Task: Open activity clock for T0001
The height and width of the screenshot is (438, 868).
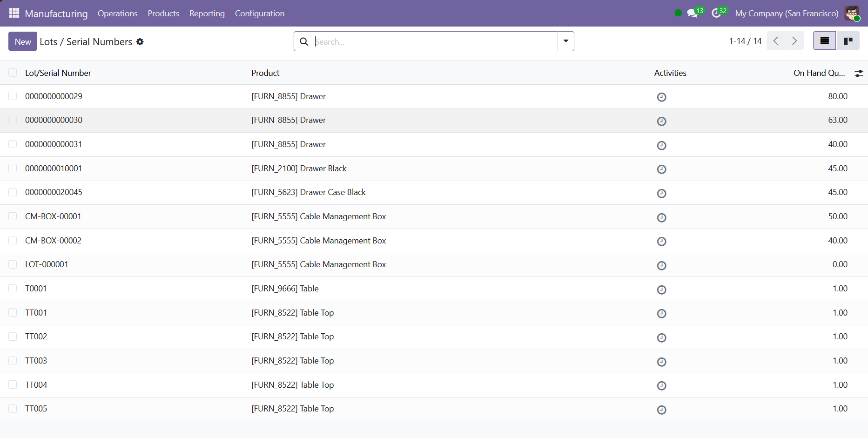Action: 661,290
